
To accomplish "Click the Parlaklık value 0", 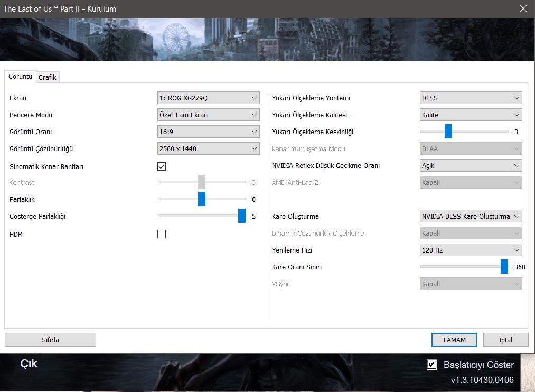I will (254, 200).
